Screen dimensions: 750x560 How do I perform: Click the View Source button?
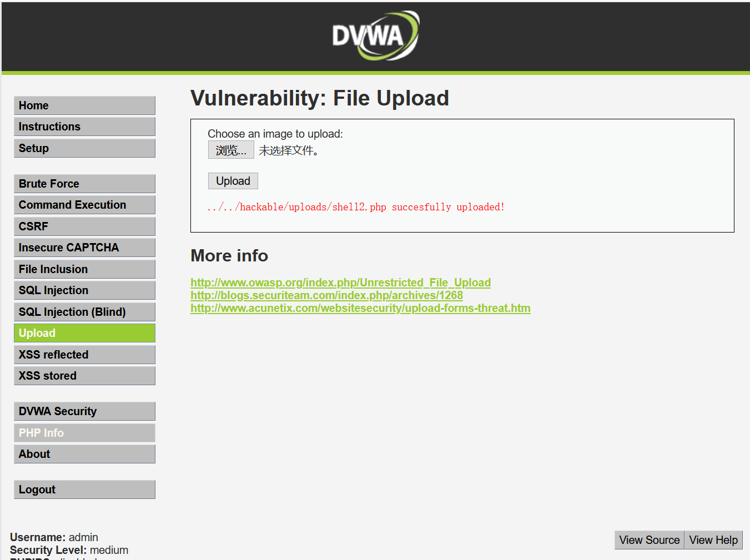(650, 540)
